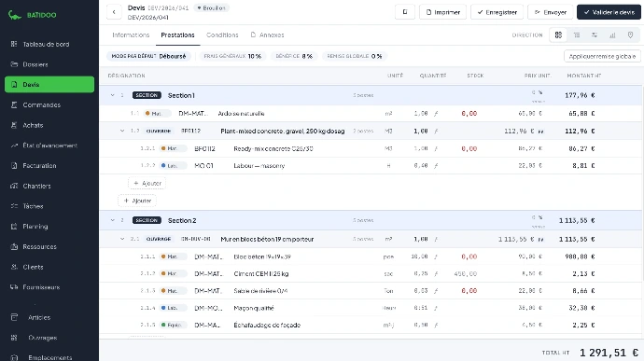Open Fournisseurs in the sidebar
The image size is (644, 361).
[41, 287]
